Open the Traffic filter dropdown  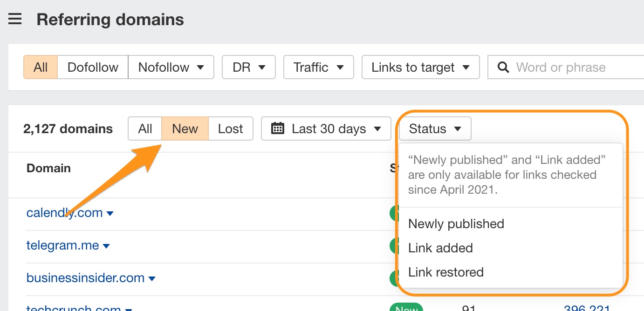tap(319, 68)
